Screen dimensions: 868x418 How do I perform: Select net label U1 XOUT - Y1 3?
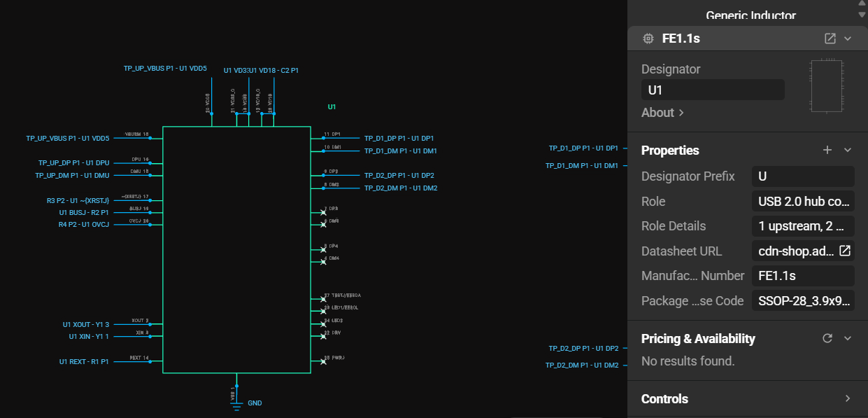coord(86,324)
